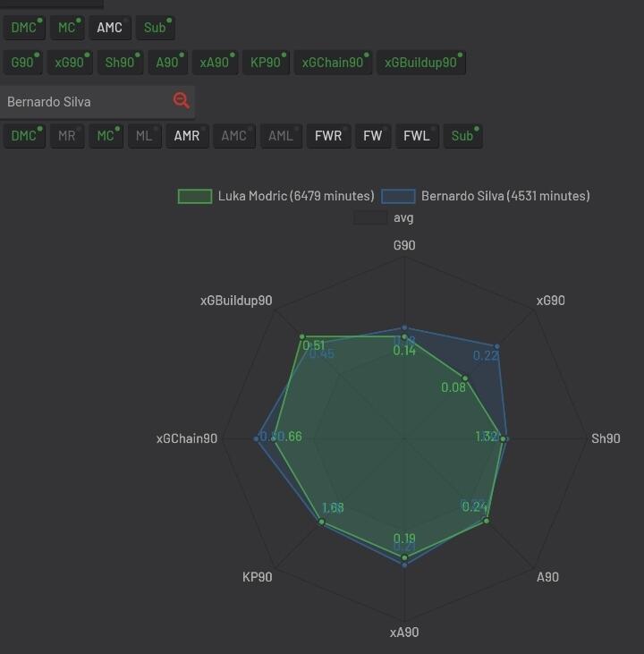Screen dimensions: 644x654
Task: Toggle G90 metric
Action: tap(23, 63)
